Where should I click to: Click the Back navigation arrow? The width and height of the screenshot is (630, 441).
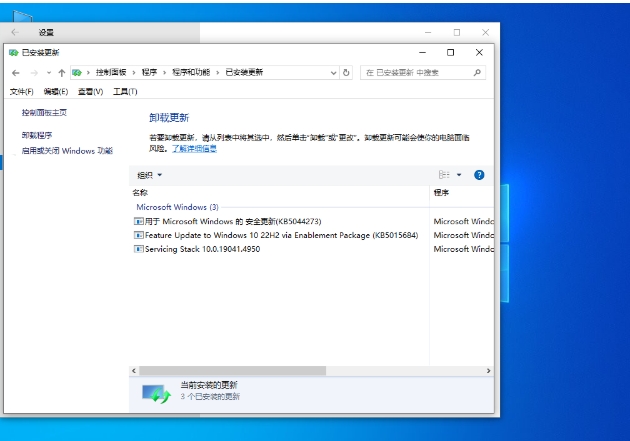click(15, 73)
